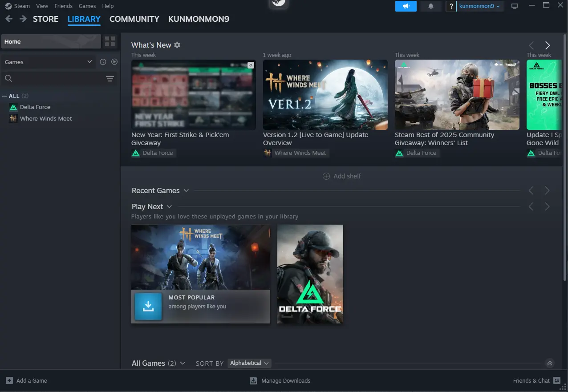Click the Steam logo icon in menu bar
Image resolution: width=568 pixels, height=392 pixels.
pos(8,6)
